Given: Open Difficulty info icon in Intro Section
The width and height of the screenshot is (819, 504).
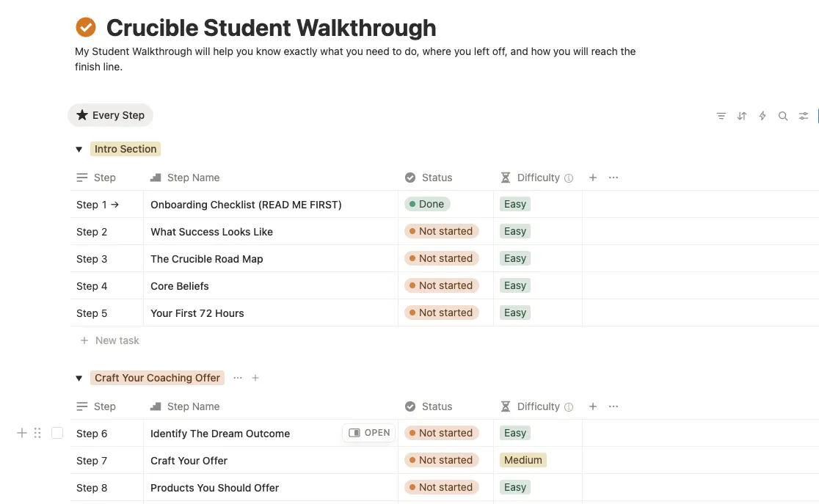Looking at the screenshot, I should [x=569, y=178].
